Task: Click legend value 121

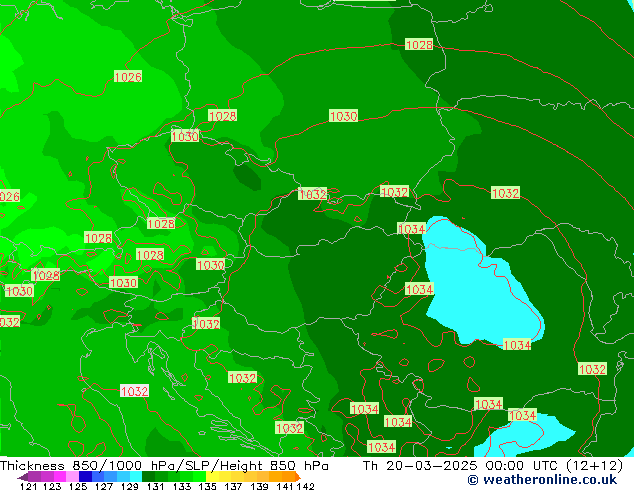Action: [28, 486]
